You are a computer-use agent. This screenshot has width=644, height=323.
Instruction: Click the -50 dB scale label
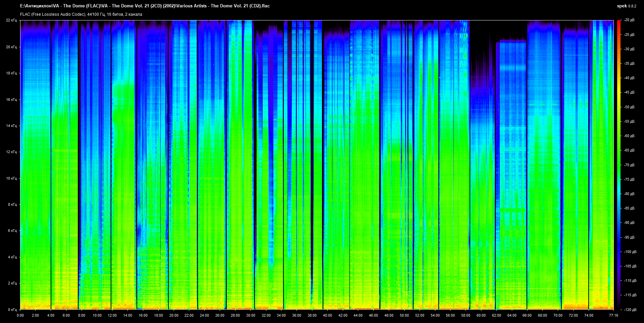pyautogui.click(x=629, y=107)
